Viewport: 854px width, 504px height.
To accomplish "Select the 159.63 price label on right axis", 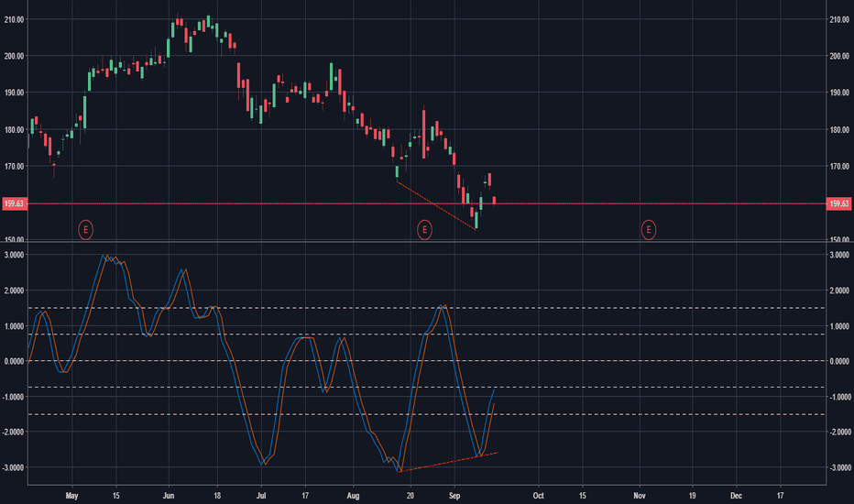I will 838,203.
